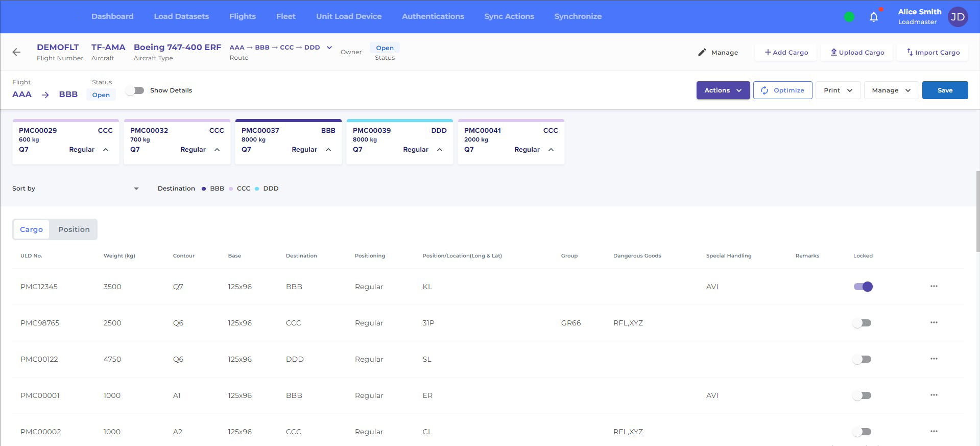The image size is (980, 446).
Task: Click the Upload Cargo button
Action: [857, 52]
